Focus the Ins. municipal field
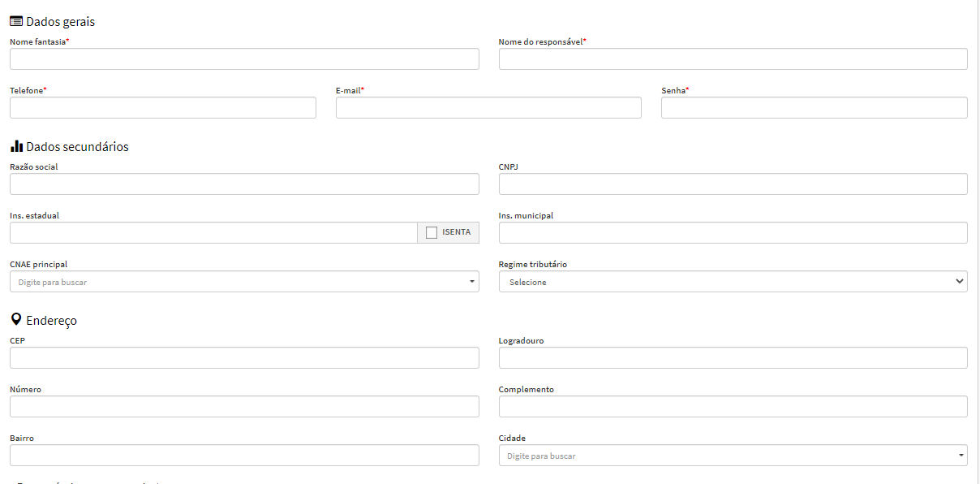 (733, 233)
